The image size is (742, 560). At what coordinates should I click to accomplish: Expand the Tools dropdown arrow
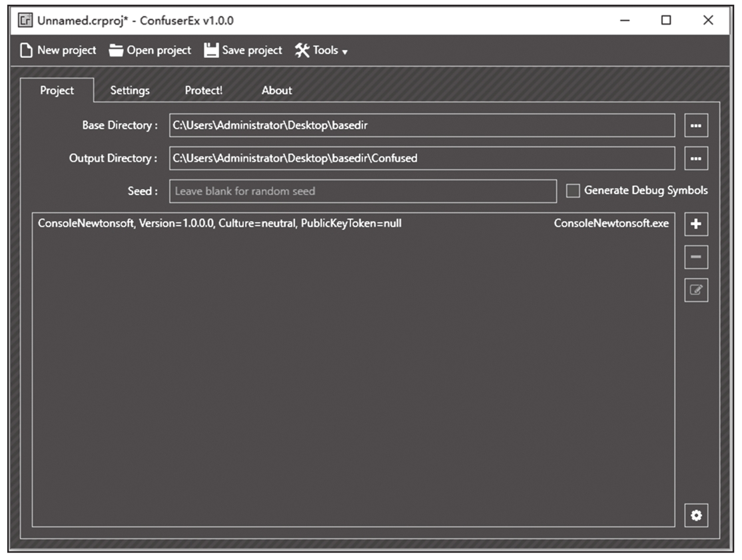[345, 52]
